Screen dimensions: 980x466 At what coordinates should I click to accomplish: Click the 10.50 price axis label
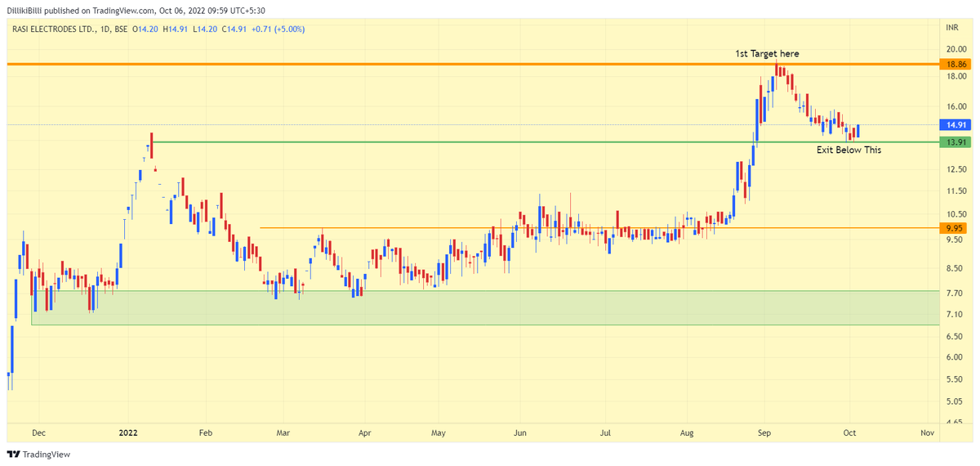[956, 215]
